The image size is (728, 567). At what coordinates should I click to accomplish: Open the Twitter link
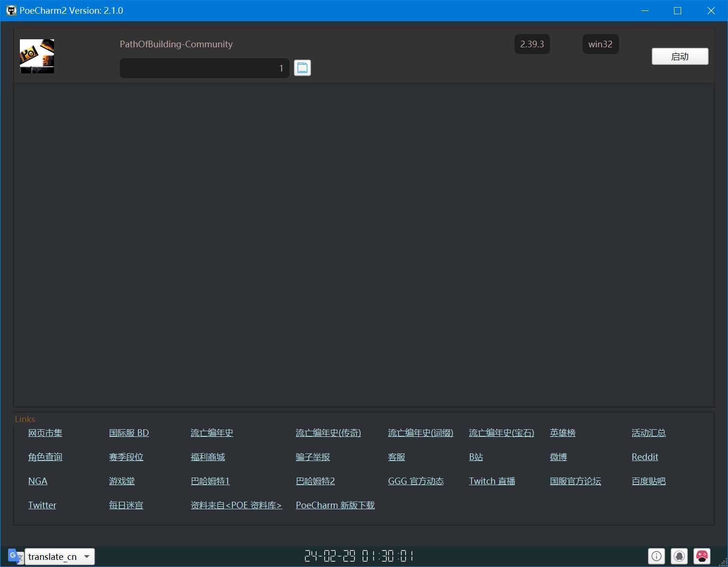pos(42,505)
